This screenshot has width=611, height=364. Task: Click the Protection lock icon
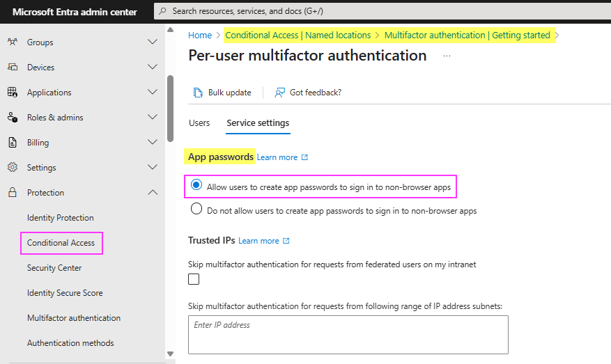13,192
